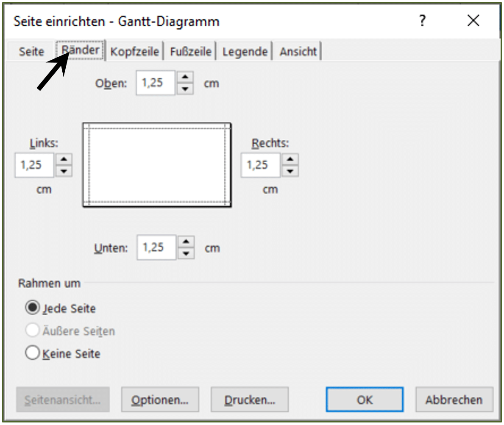Image resolution: width=504 pixels, height=425 pixels.
Task: Click into the Oben margin field
Action: coord(156,83)
